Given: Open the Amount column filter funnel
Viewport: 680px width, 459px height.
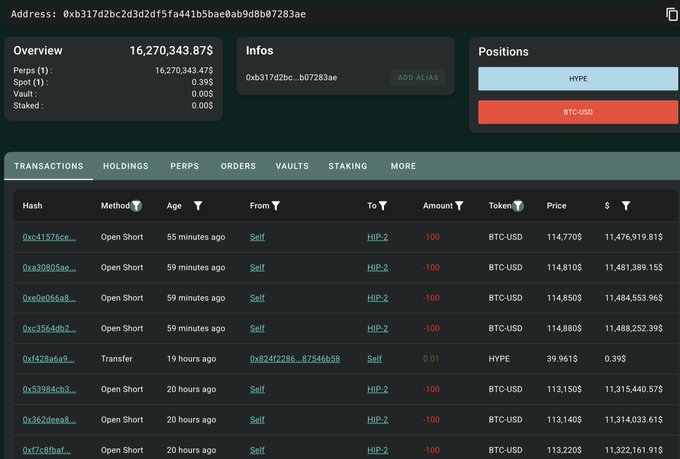Looking at the screenshot, I should pos(460,206).
